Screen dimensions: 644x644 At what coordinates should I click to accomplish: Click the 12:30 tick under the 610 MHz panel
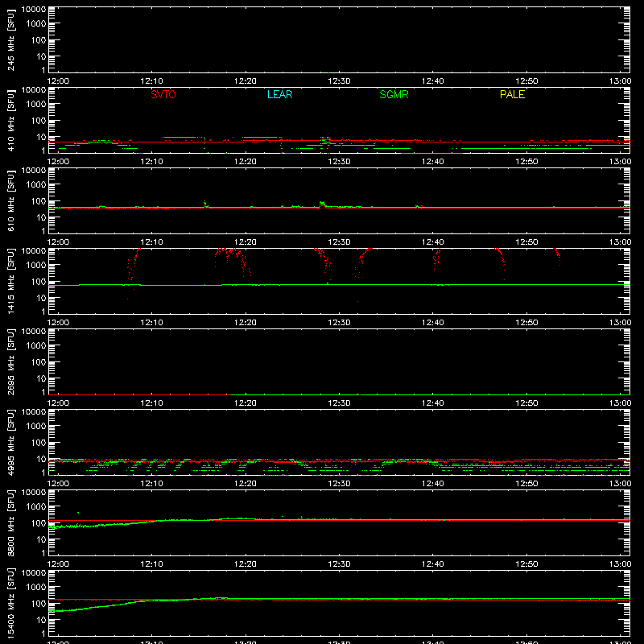coord(339,242)
